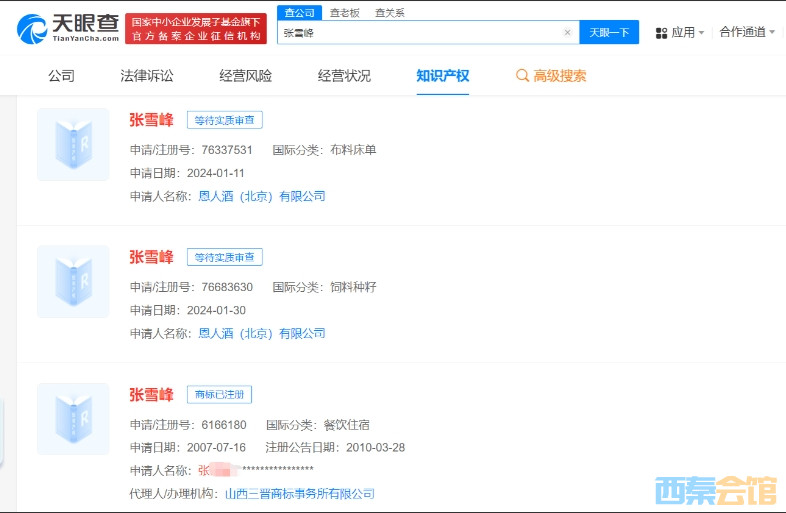Open trademark thumbnail for registration 6166180
Viewport: 786px width, 513px height.
(x=73, y=419)
